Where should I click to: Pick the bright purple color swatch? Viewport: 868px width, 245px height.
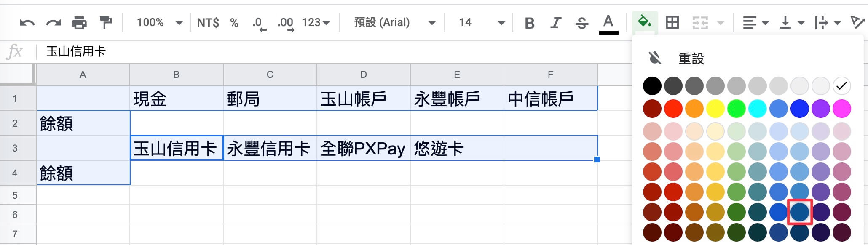pyautogui.click(x=820, y=109)
